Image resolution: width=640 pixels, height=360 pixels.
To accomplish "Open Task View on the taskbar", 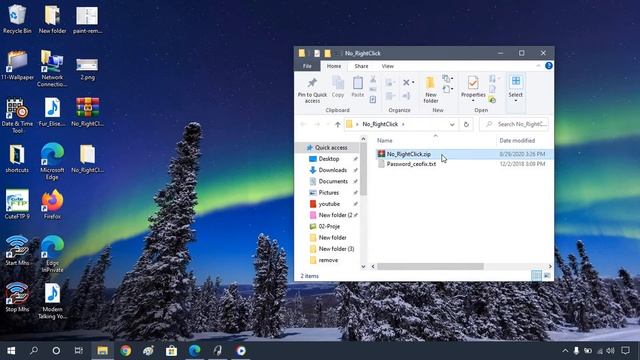I will pos(78,351).
